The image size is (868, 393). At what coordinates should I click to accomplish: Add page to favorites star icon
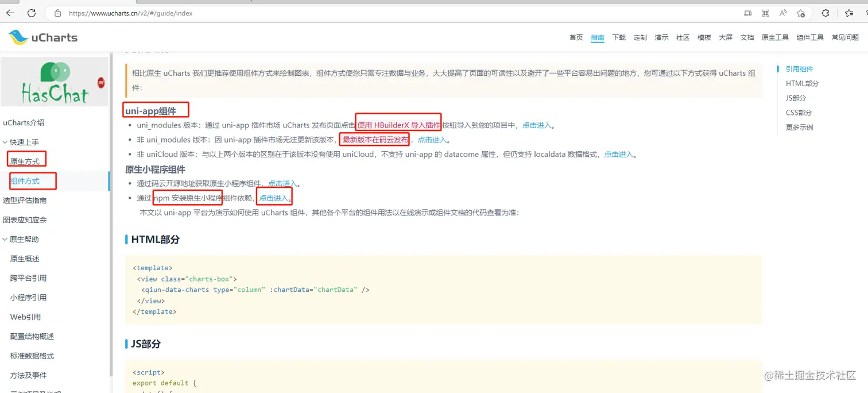tap(801, 13)
